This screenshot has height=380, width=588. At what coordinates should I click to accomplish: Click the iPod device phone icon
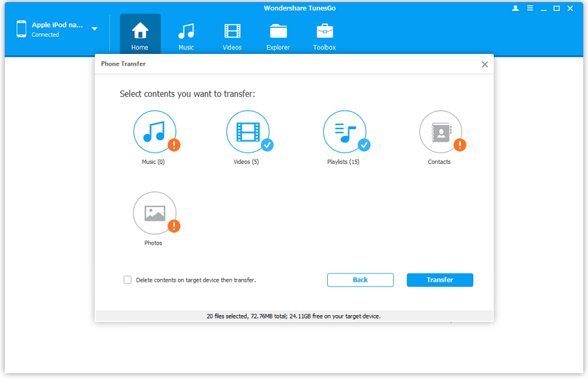click(x=21, y=29)
